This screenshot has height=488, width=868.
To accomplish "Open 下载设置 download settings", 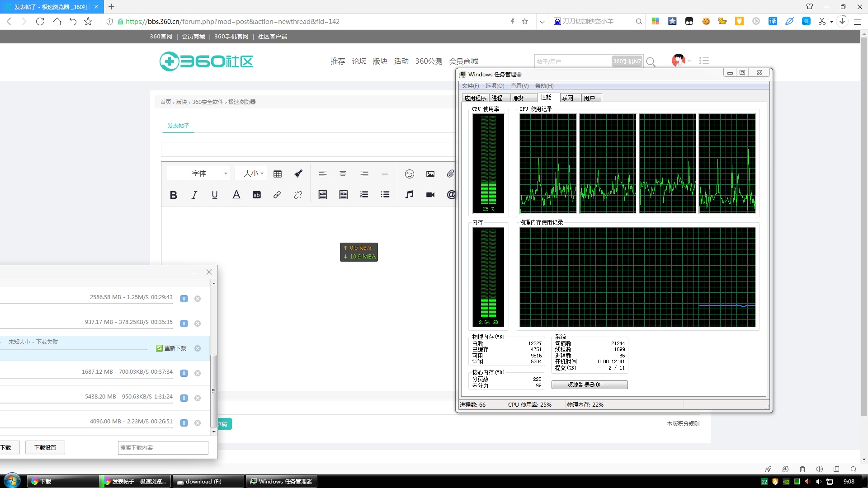I will pyautogui.click(x=45, y=447).
